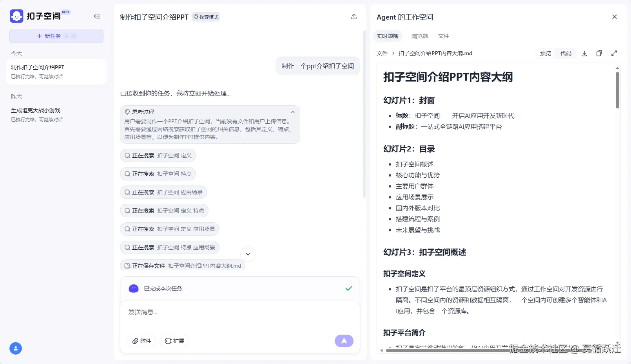Screen dimensions: 631x364
Task: Expand the preview to fullscreen
Action: (x=614, y=54)
